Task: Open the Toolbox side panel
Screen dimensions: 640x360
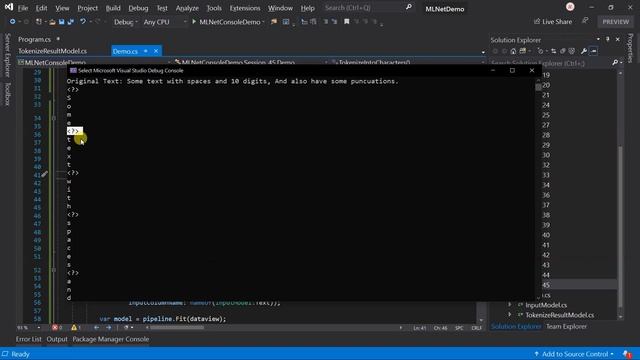Action: 7,94
